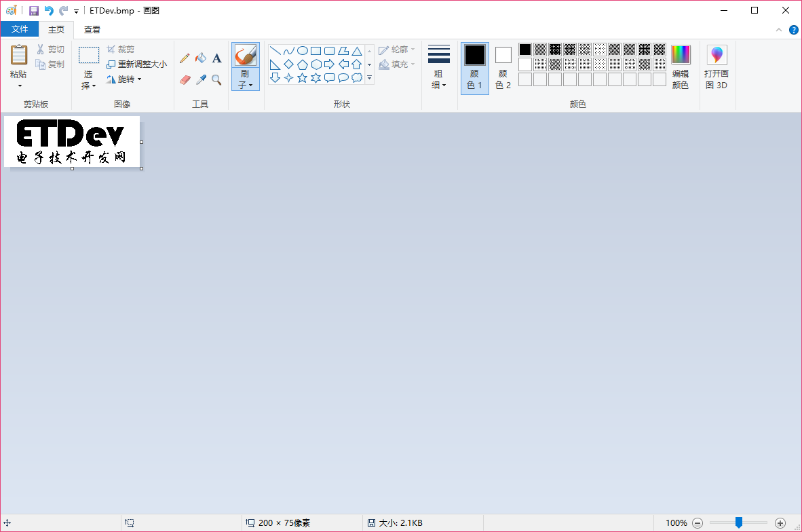This screenshot has width=802, height=532.
Task: Click 编辑颜色 (Edit colors) button
Action: (681, 67)
